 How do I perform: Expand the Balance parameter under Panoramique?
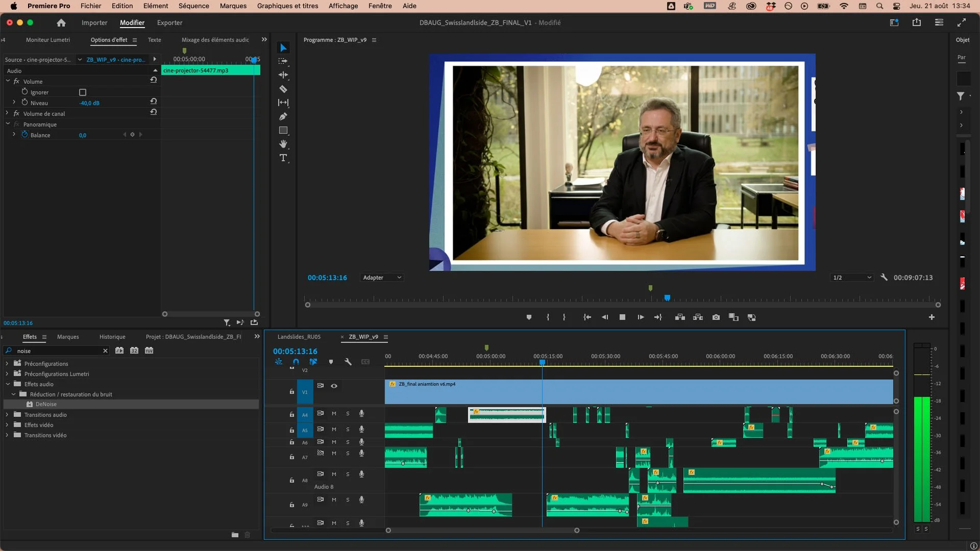(x=13, y=135)
